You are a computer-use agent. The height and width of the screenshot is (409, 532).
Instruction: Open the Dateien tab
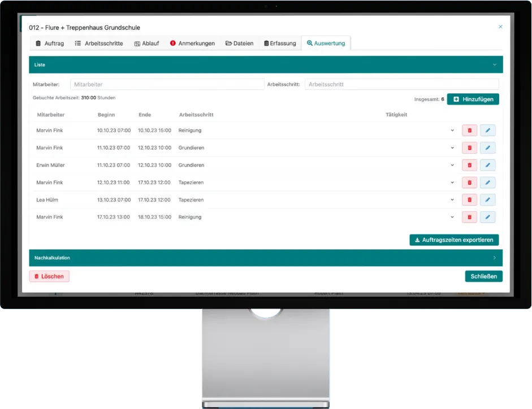point(239,43)
